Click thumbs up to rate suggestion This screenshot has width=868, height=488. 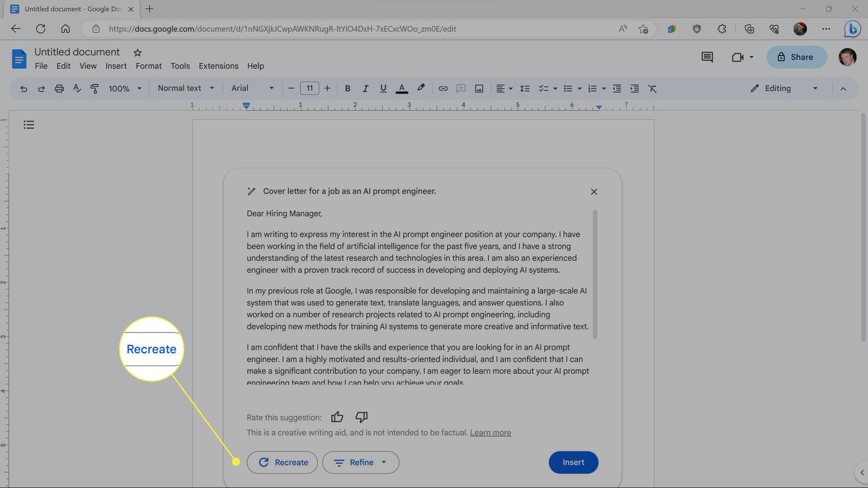[x=337, y=417]
